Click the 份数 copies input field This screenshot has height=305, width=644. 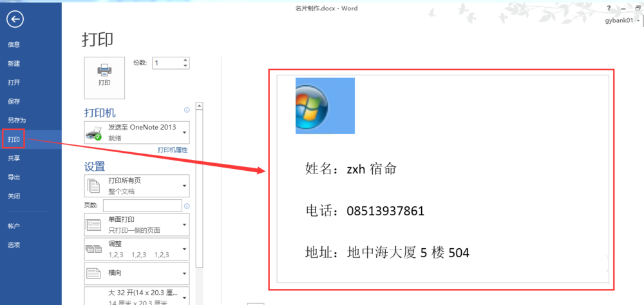coord(167,63)
